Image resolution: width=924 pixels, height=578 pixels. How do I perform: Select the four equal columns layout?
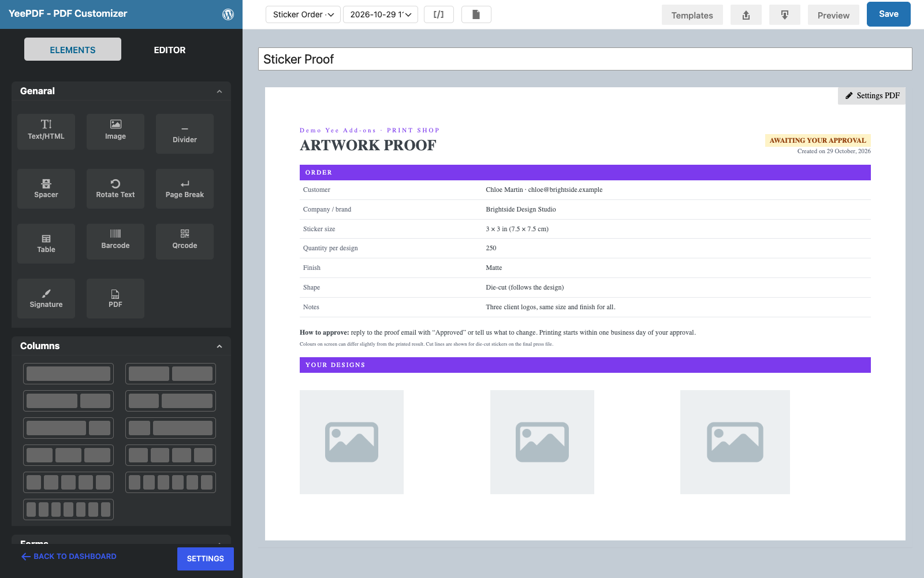click(170, 455)
